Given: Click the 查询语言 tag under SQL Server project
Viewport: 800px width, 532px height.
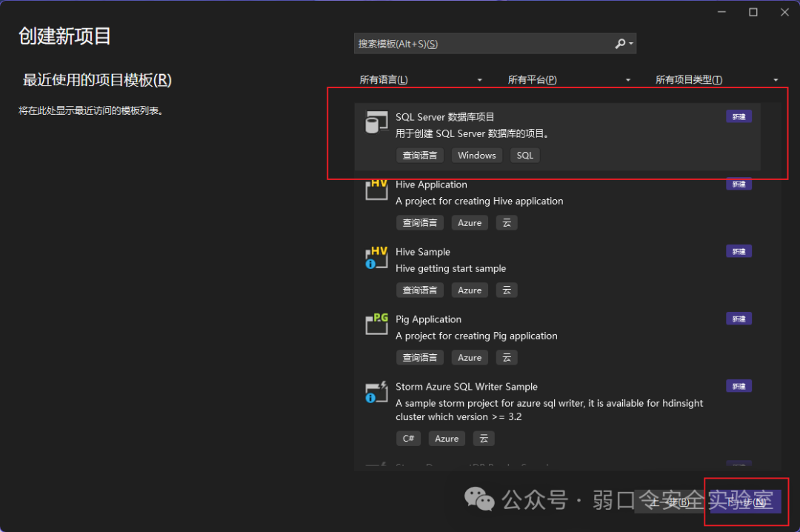Looking at the screenshot, I should [420, 155].
